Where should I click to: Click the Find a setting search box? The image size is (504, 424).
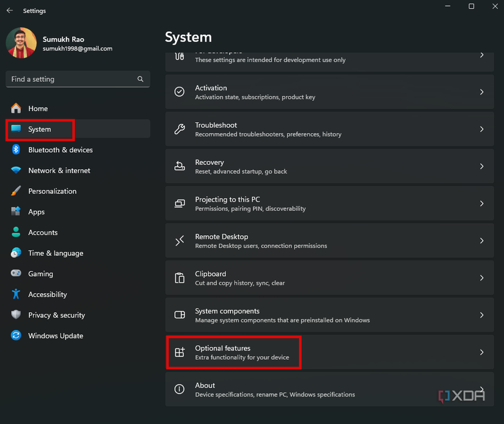pos(78,79)
